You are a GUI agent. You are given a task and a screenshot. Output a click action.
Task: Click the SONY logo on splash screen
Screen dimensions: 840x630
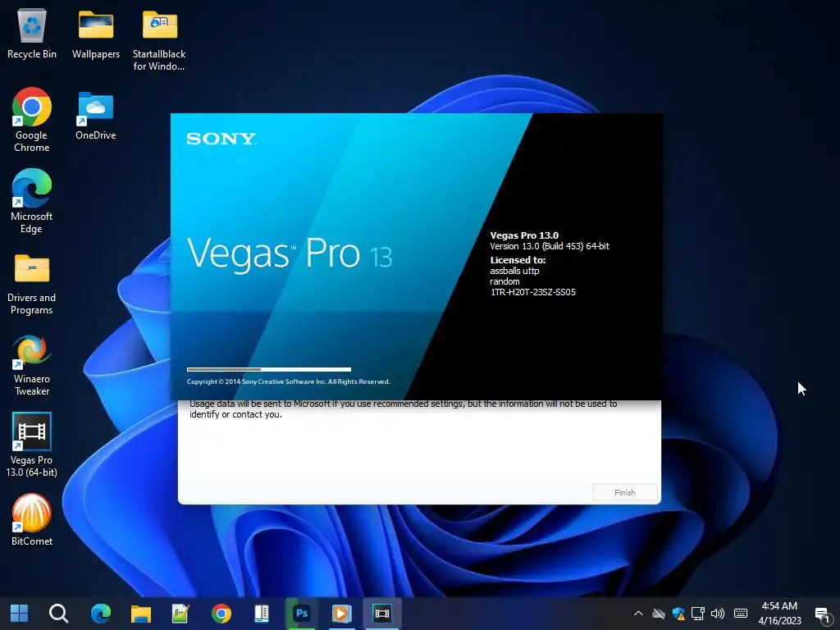221,139
